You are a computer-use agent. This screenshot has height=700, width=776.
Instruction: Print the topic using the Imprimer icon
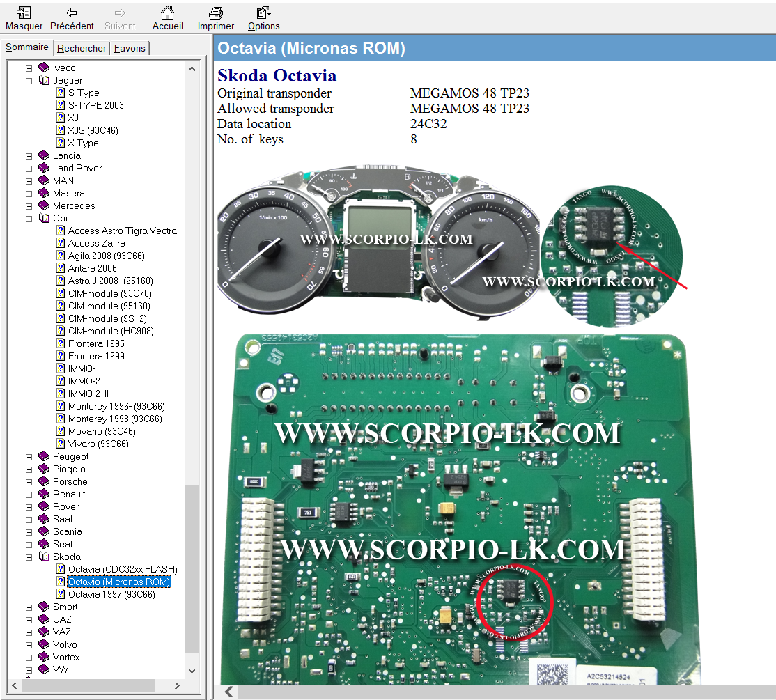pyautogui.click(x=215, y=13)
